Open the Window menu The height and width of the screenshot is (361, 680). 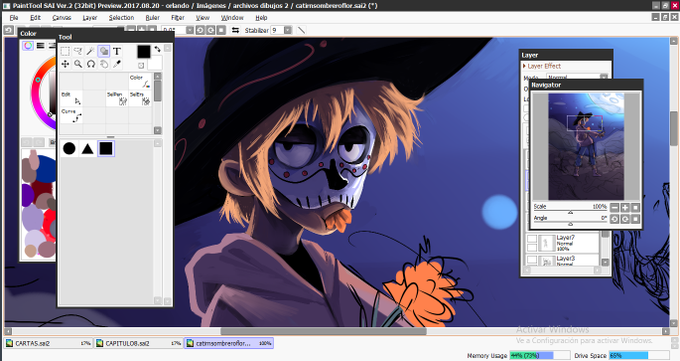(232, 18)
